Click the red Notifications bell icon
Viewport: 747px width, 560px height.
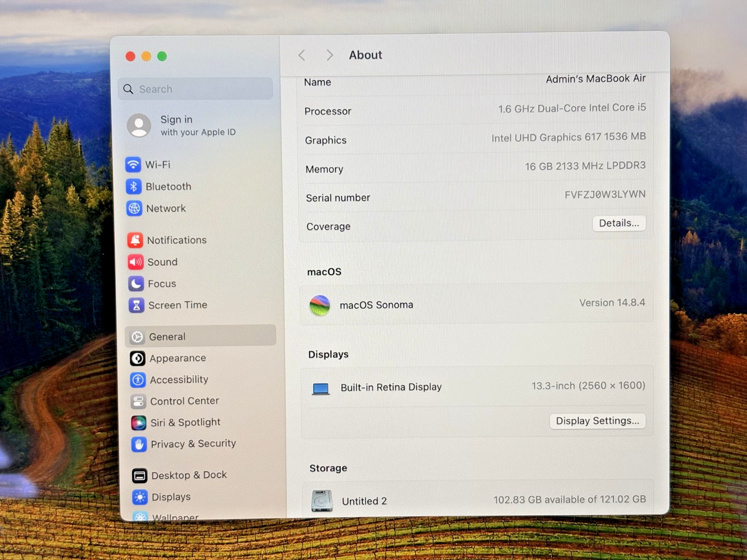[x=135, y=240]
